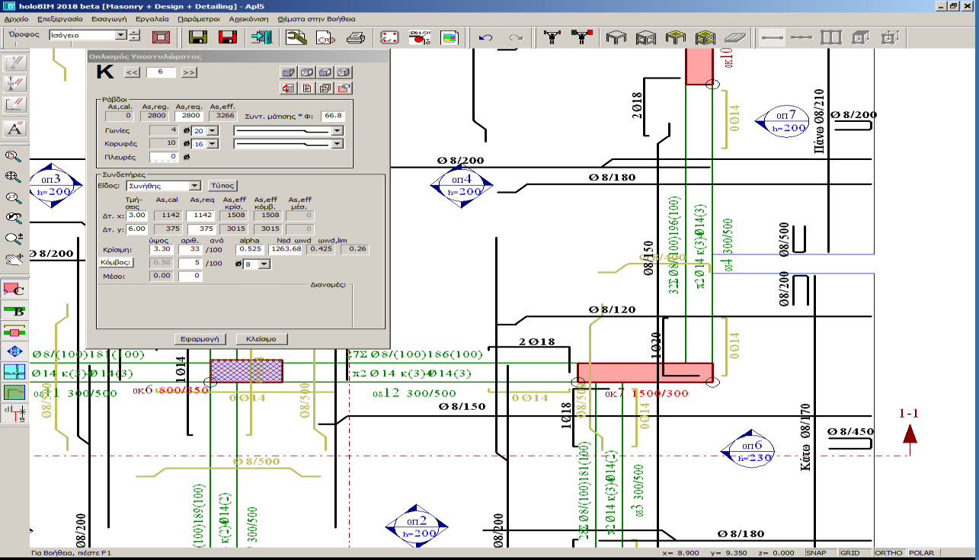Click the Πλευρές count input field
The width and height of the screenshot is (979, 560).
(x=164, y=157)
